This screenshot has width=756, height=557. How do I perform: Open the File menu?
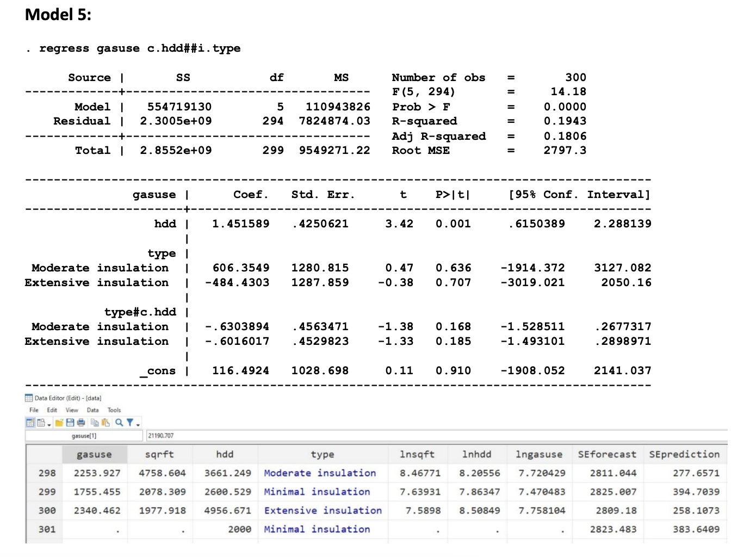(x=34, y=410)
